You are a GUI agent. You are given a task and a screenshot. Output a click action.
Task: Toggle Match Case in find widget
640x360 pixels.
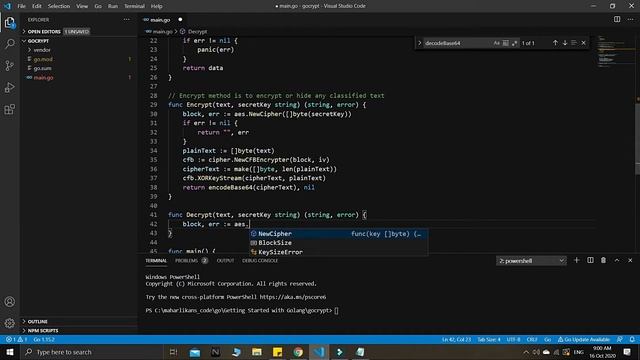tap(496, 43)
